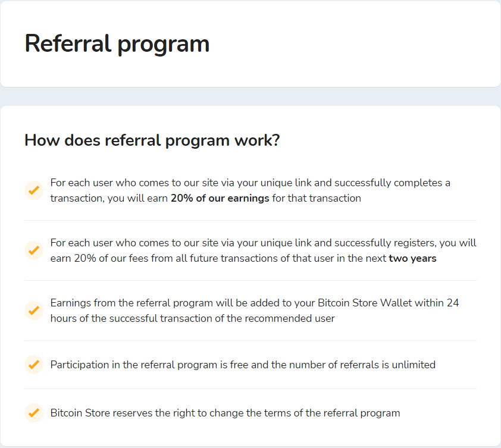Screen dimensions: 501x448
Task: Click the bold "20% of our earnings" text
Action: (x=220, y=199)
